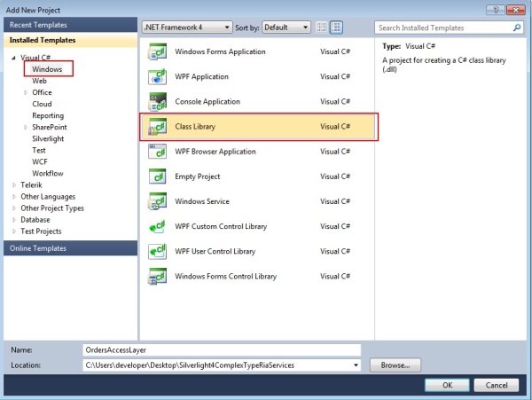
Task: Click the Cancel button
Action: tap(496, 385)
